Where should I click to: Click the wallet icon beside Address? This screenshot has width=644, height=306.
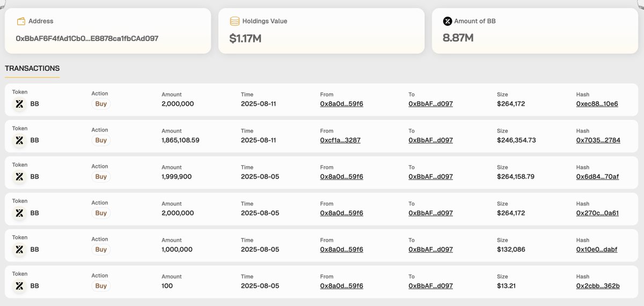21,21
